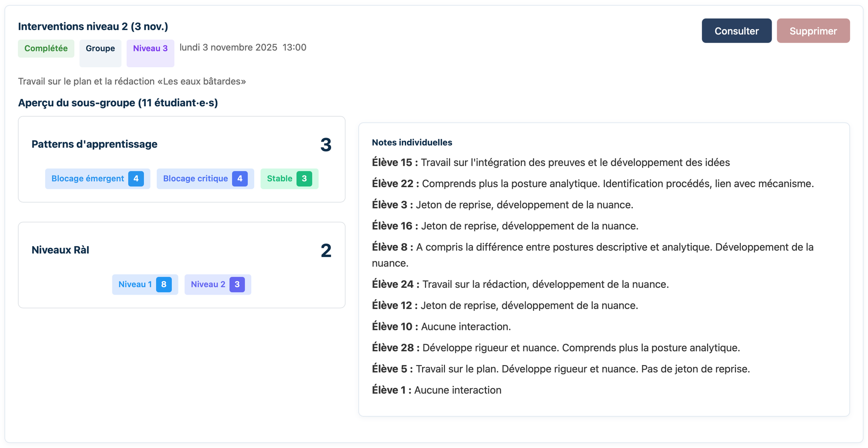
Task: Click the date lundi 3 novembre 2025
Action: pyautogui.click(x=228, y=47)
